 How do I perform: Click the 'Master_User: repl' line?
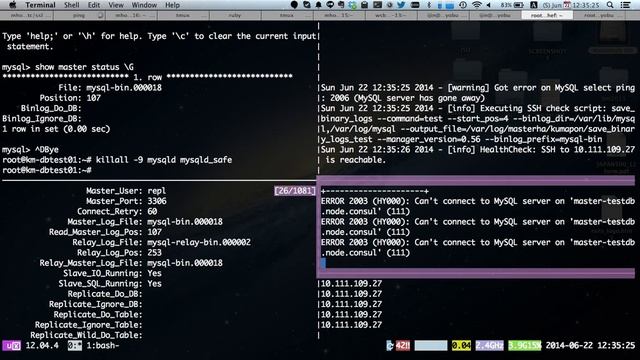pyautogui.click(x=126, y=191)
